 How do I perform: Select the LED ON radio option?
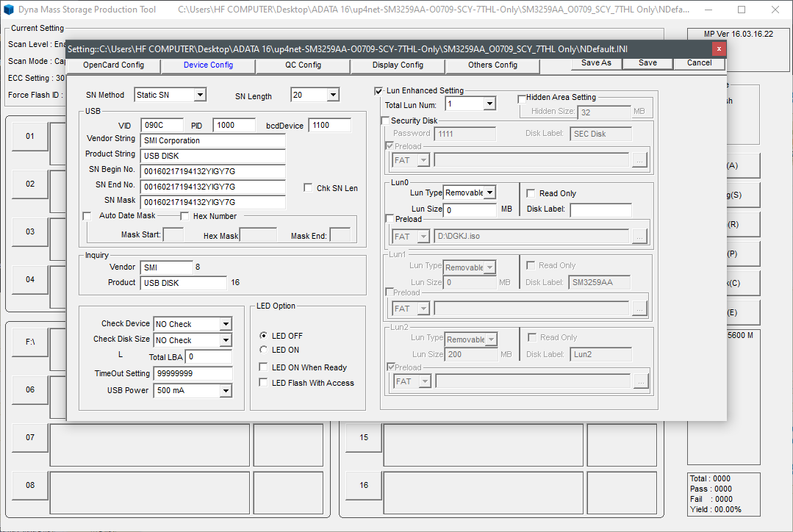(x=264, y=350)
